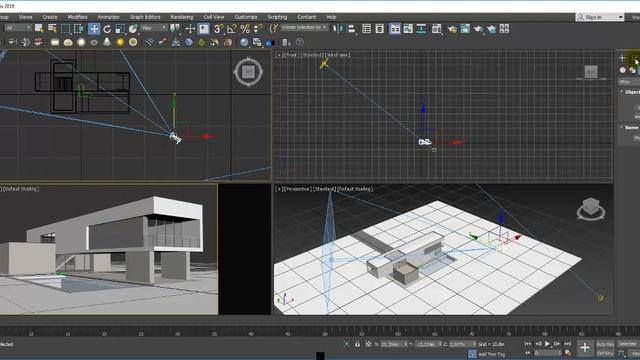Click the Set Keys large plus button
The width and height of the screenshot is (640, 360).
(585, 348)
